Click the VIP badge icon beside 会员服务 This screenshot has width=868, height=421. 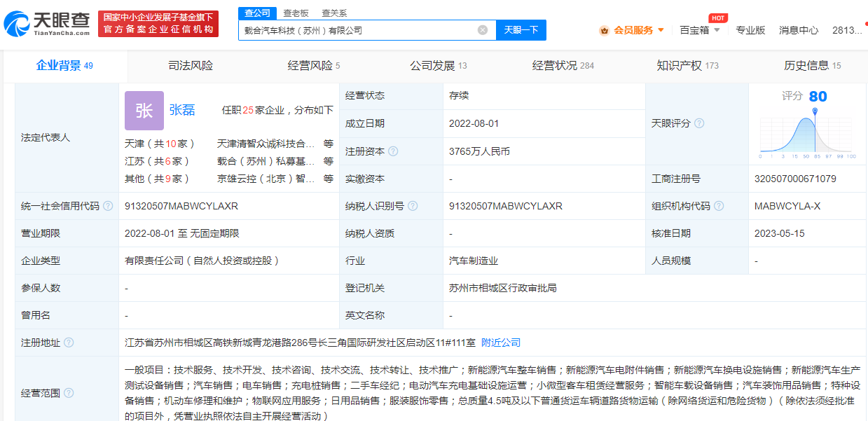[x=604, y=30]
